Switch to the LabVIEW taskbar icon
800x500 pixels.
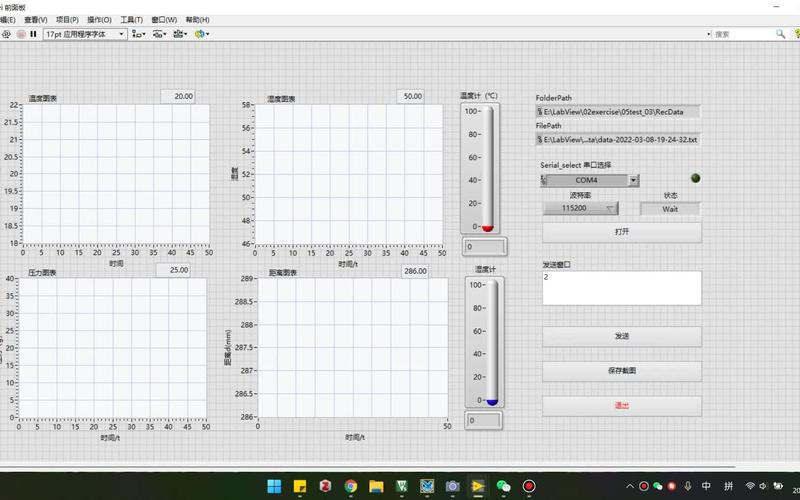478,486
